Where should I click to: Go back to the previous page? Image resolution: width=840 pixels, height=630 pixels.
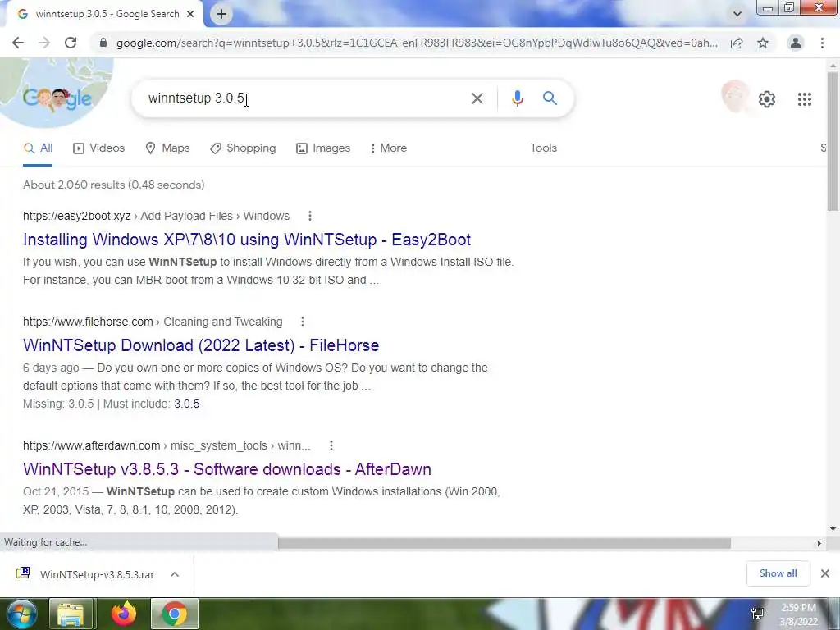18,43
